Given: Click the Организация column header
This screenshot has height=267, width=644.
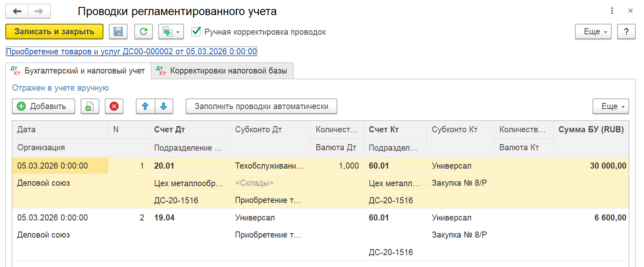Looking at the screenshot, I should click(81, 147).
